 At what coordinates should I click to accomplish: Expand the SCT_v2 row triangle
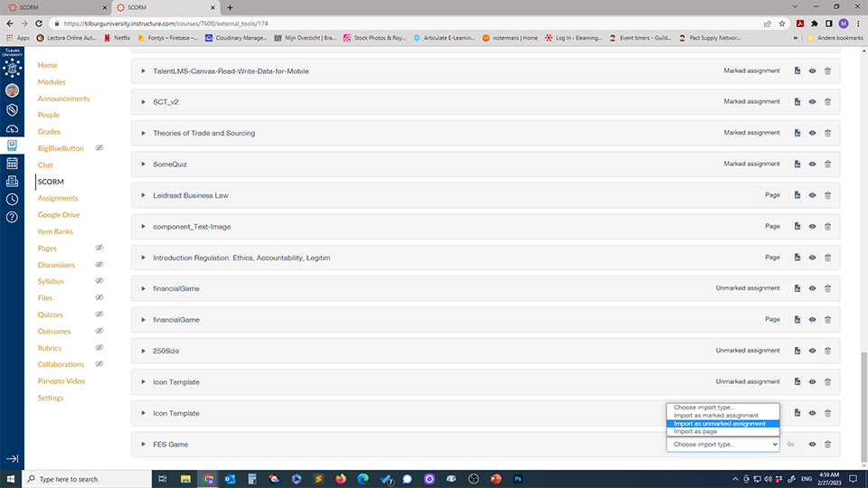(143, 102)
